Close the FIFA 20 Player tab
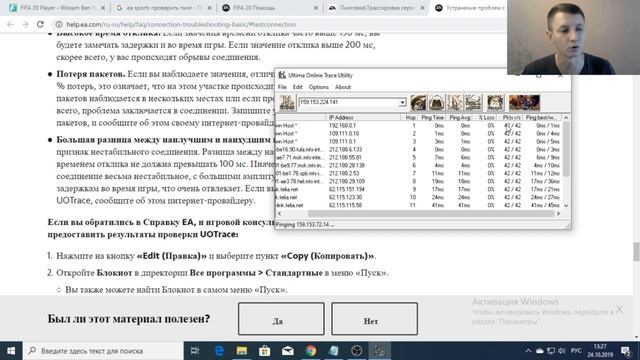This screenshot has height=360, width=640. tap(103, 8)
